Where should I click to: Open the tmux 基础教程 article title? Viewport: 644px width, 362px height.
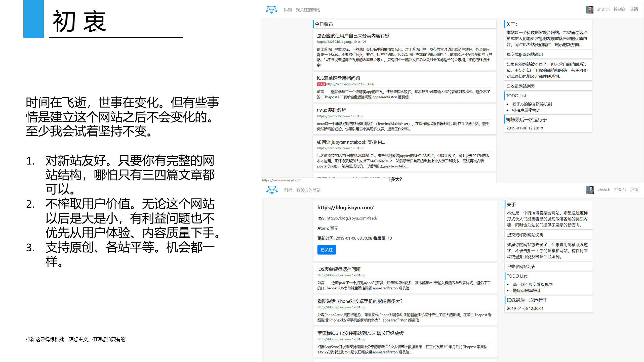tap(332, 110)
